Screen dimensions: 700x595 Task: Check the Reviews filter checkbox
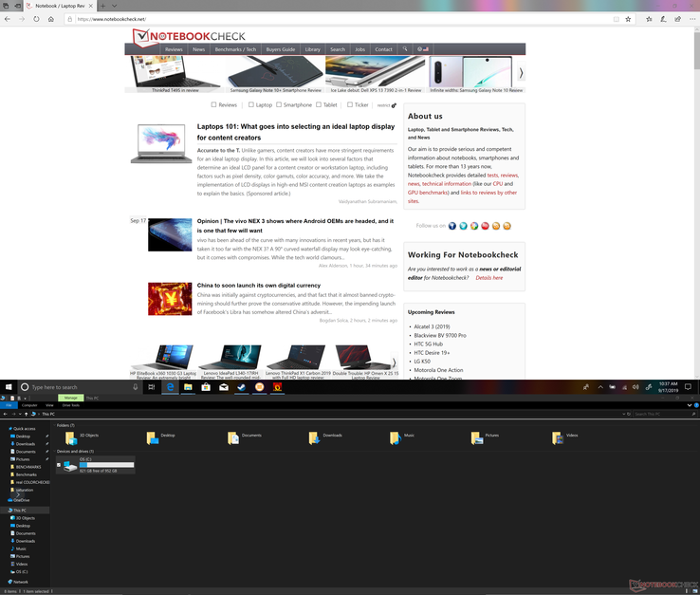(x=213, y=104)
